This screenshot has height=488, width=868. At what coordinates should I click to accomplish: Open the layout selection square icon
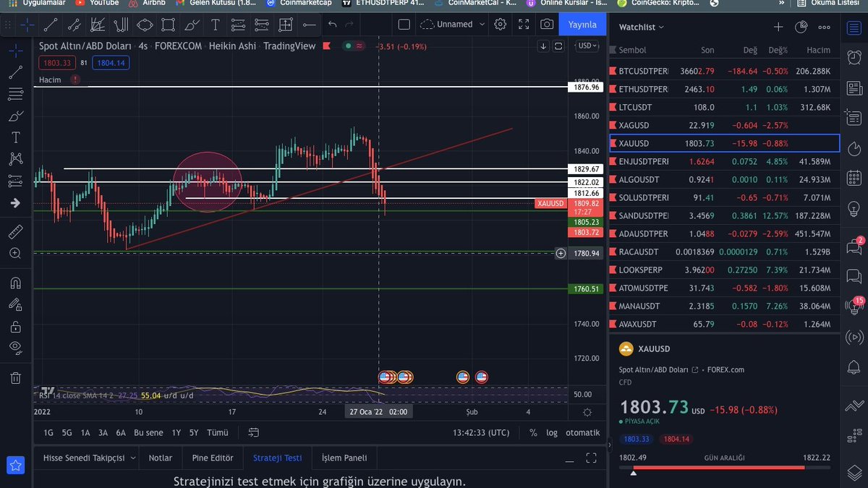pos(404,25)
